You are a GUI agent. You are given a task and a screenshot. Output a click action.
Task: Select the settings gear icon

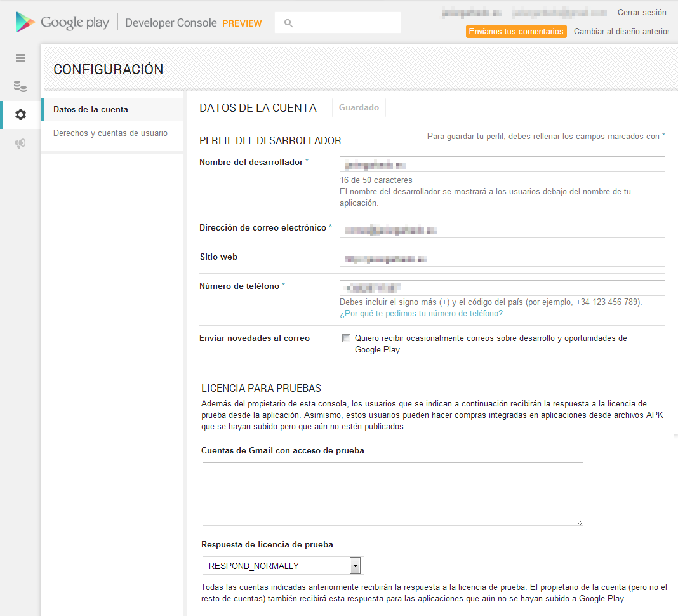[x=20, y=115]
